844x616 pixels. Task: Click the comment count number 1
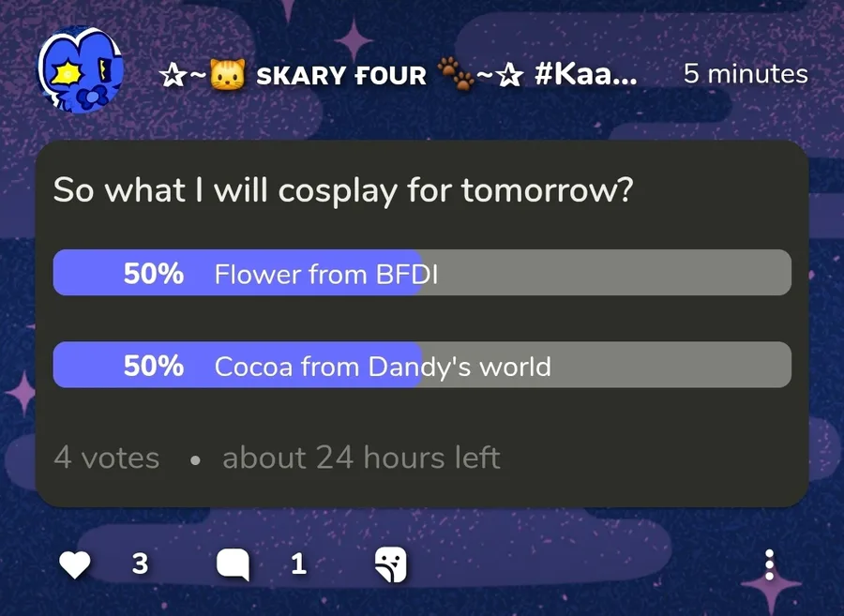click(x=298, y=564)
